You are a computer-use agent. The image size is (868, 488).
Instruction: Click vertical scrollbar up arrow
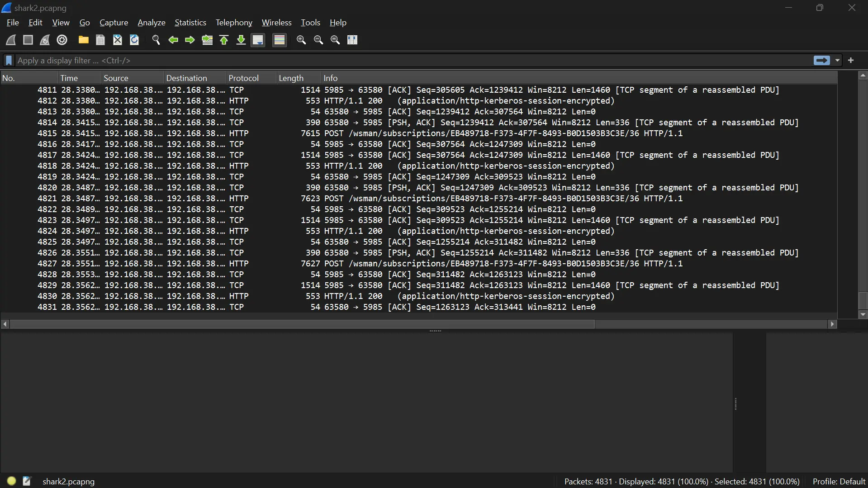coord(863,76)
